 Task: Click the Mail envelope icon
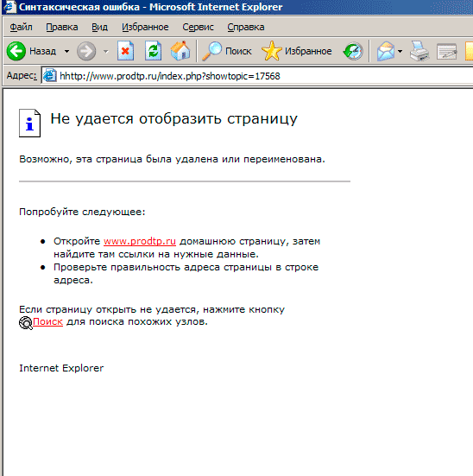click(x=386, y=51)
